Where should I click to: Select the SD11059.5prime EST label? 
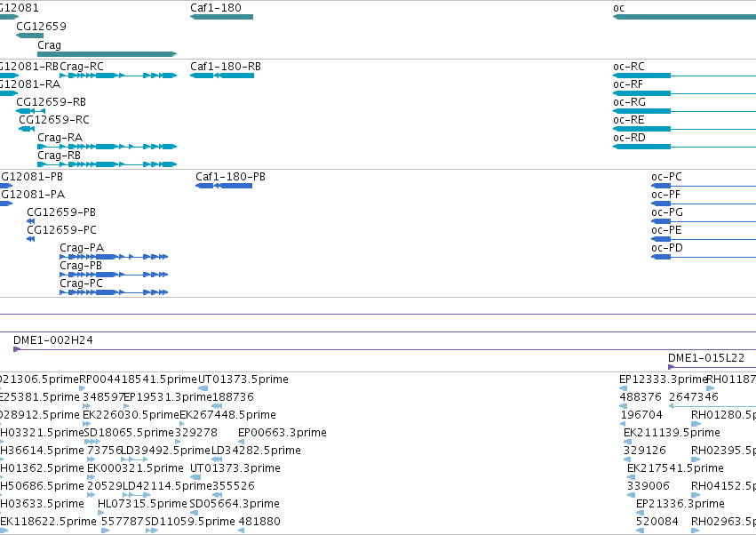(x=190, y=522)
